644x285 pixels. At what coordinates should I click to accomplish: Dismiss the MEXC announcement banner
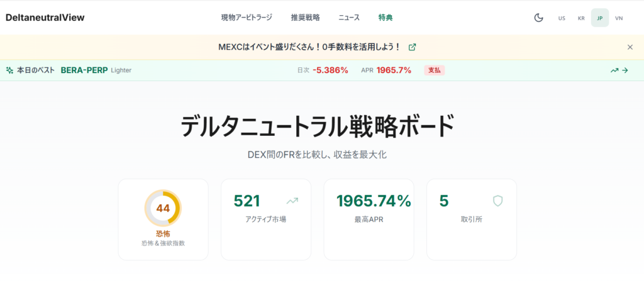pos(630,47)
